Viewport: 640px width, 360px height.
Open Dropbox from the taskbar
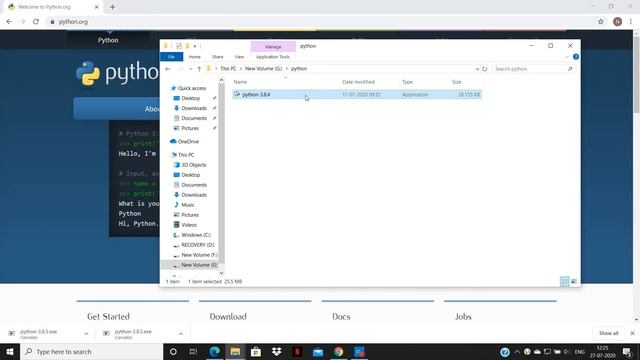pos(276,351)
